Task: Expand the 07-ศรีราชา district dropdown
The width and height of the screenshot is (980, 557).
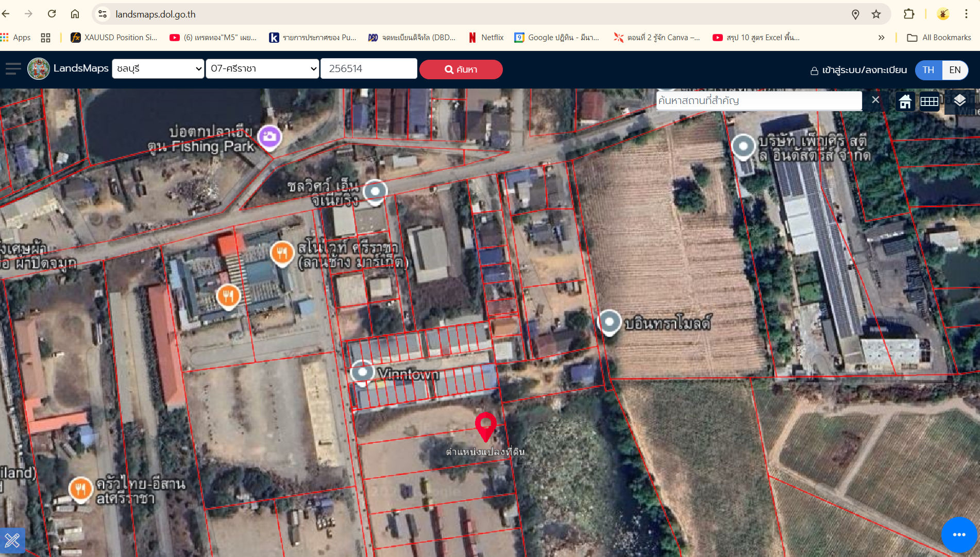Action: (x=263, y=68)
